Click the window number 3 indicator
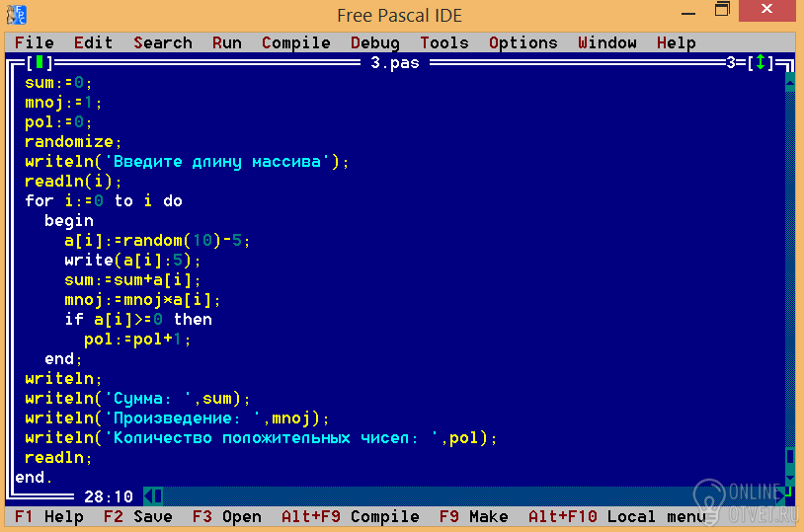 coord(731,62)
